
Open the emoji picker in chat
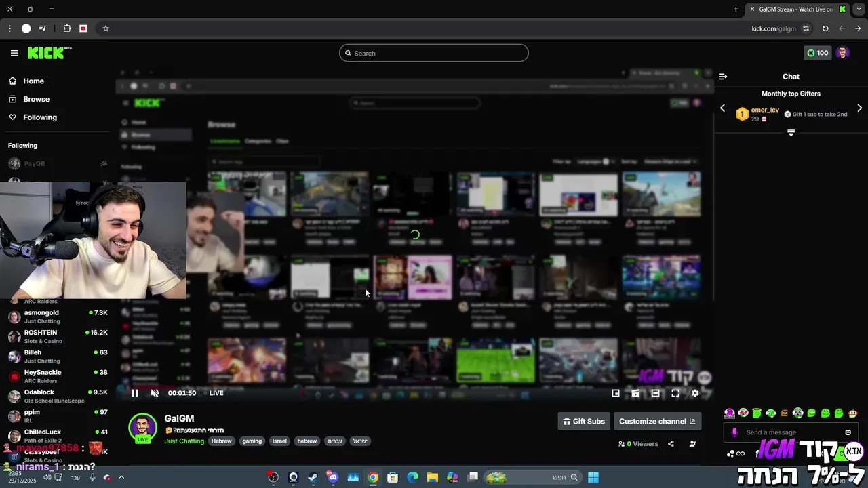pos(848,432)
